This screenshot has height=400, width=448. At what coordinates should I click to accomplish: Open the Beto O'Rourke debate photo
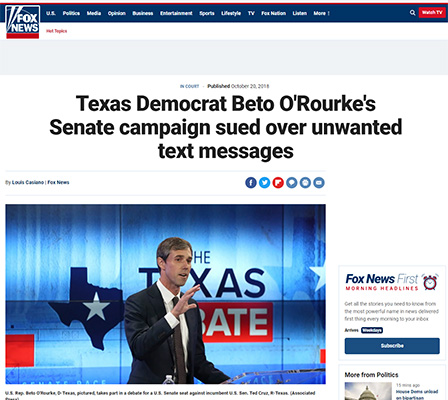point(165,294)
